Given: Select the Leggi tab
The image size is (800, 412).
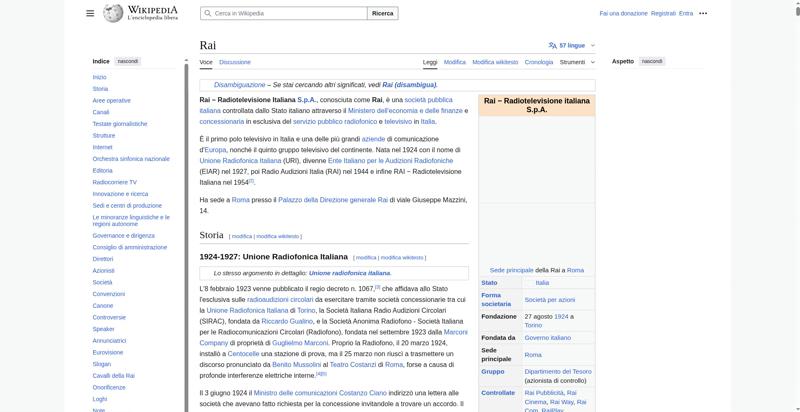Looking at the screenshot, I should [430, 62].
